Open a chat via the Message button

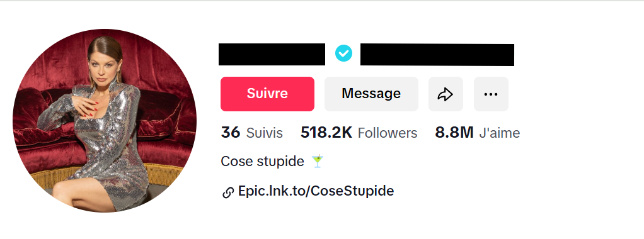point(371,94)
